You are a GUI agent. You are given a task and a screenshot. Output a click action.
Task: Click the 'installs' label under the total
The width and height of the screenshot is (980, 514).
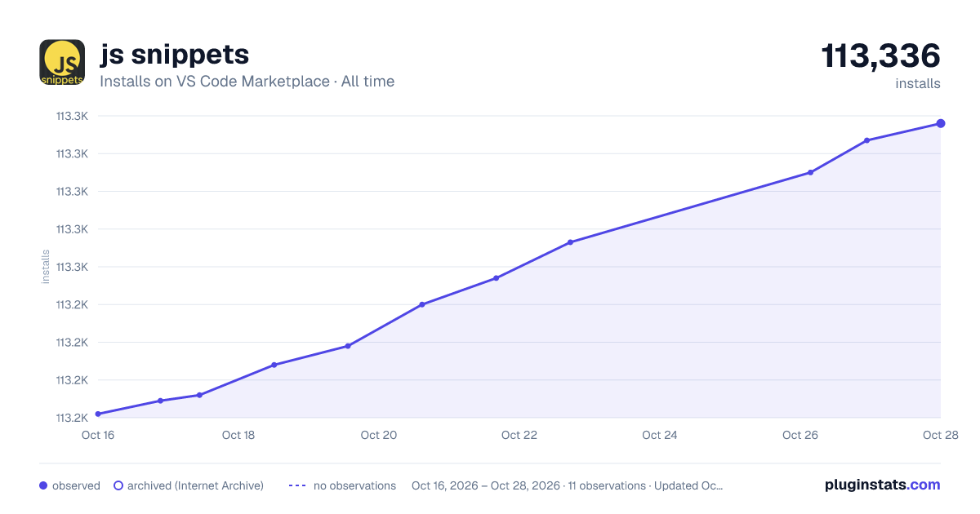click(x=918, y=83)
